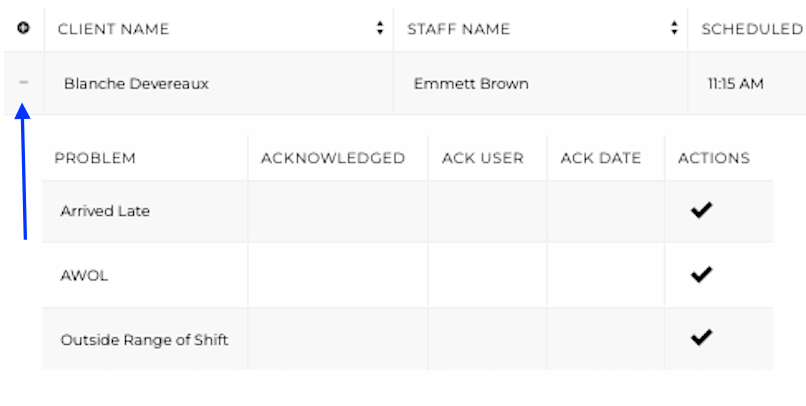
Task: Click the Scheduled column header
Action: click(751, 29)
